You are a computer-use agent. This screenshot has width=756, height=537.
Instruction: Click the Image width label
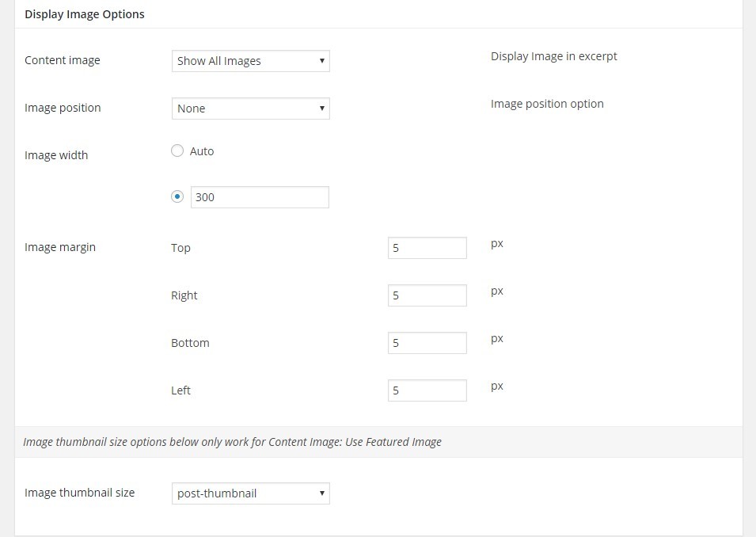(56, 155)
